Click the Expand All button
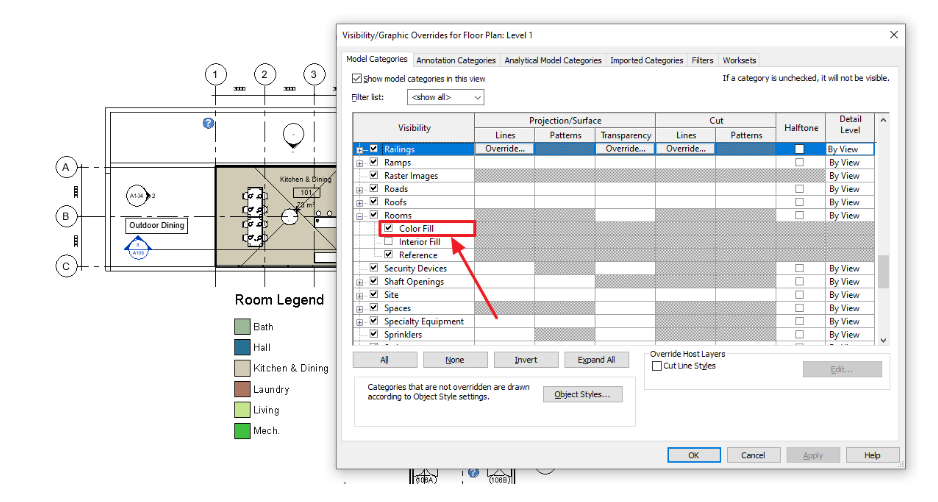This screenshot has width=938, height=502. click(x=596, y=360)
